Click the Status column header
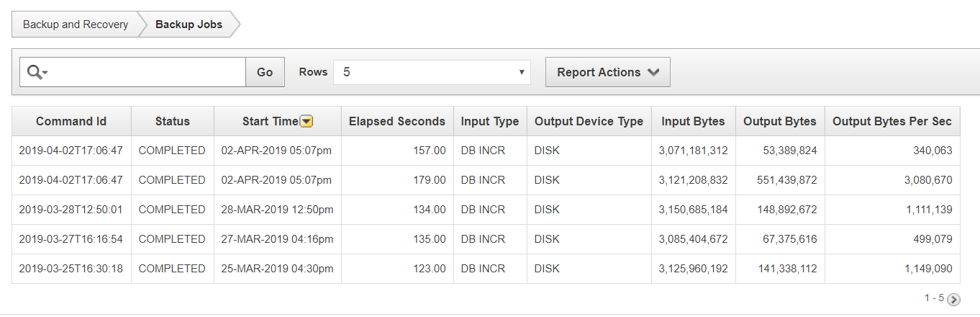The image size is (980, 317). coord(173,121)
